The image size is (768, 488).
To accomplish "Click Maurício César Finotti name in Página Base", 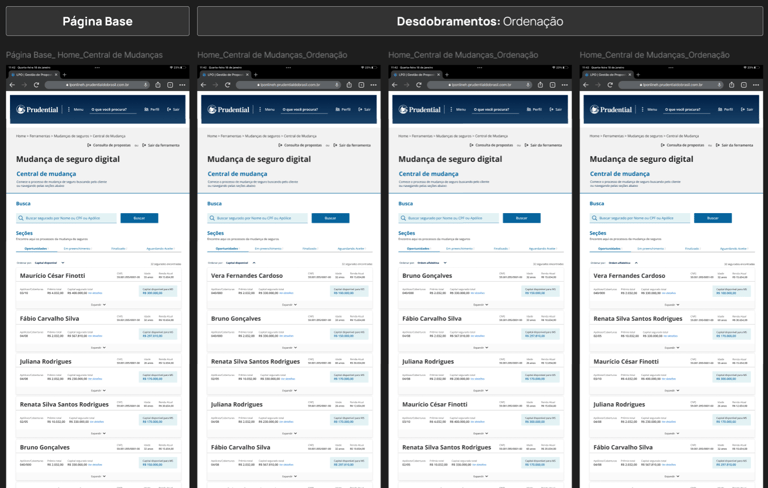I will pos(52,276).
